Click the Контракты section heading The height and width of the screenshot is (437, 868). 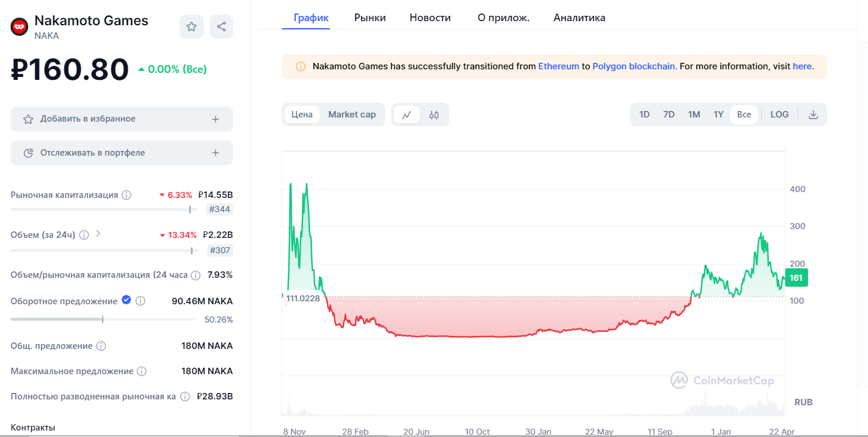pyautogui.click(x=33, y=428)
